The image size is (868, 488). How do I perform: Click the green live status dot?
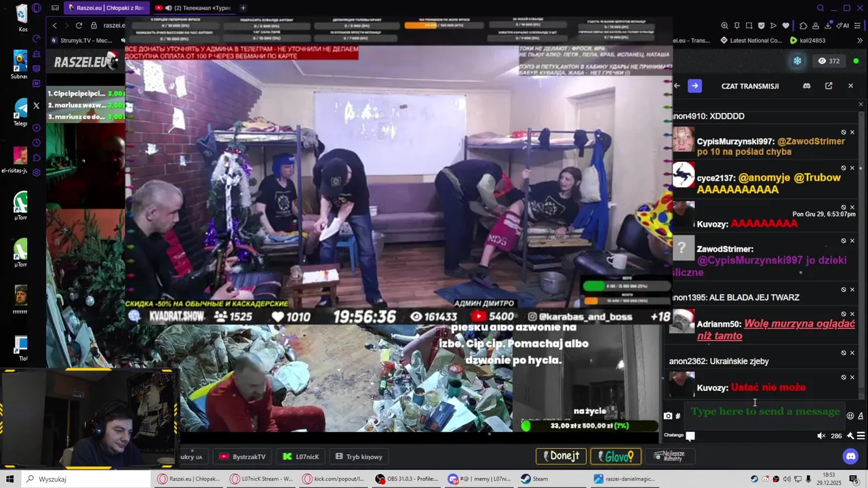856,61
